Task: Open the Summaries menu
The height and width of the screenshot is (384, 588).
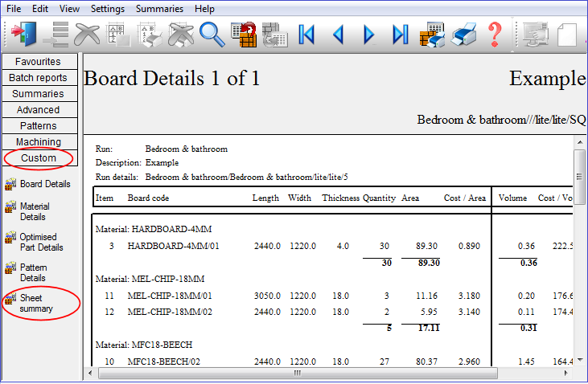Action: tap(159, 9)
